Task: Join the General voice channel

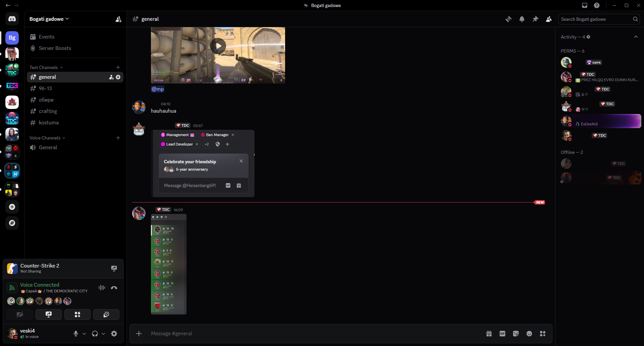Action: point(75,148)
